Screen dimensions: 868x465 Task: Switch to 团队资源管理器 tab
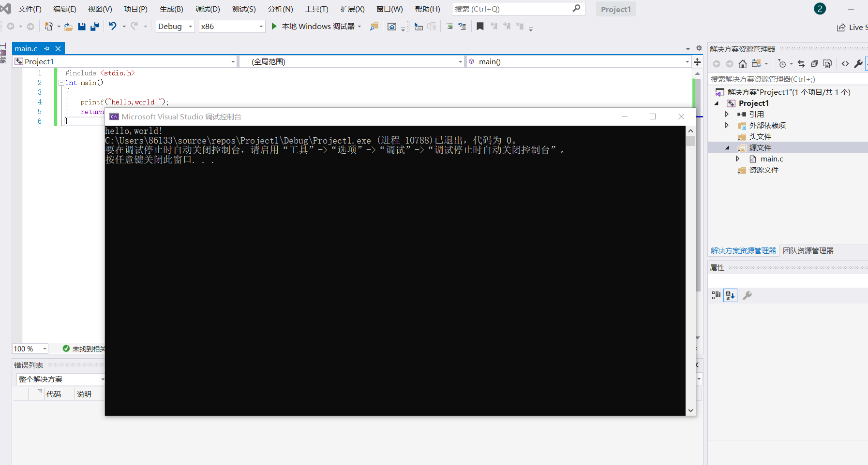[808, 250]
